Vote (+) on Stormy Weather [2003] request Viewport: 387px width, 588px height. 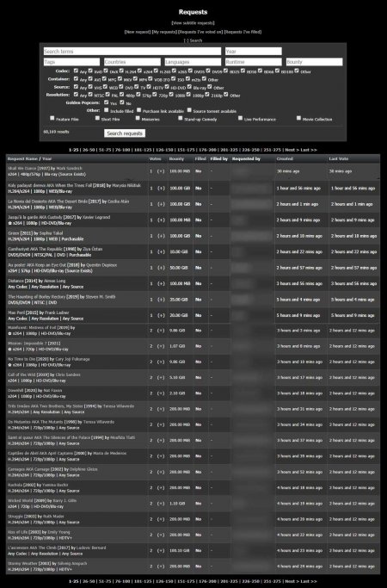pos(161,566)
